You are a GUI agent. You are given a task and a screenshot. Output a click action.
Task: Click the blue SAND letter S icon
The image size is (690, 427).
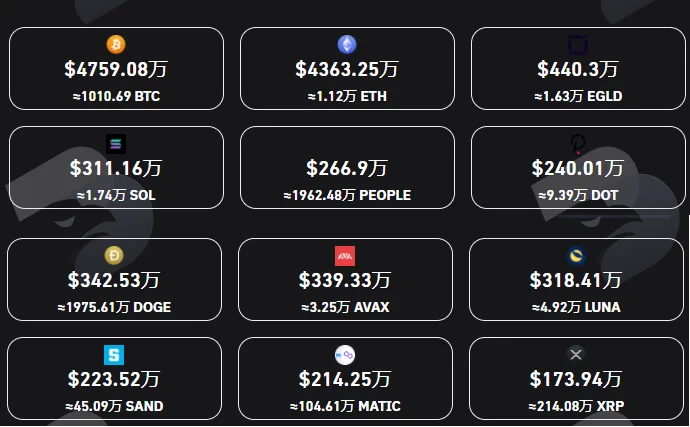[x=114, y=355]
